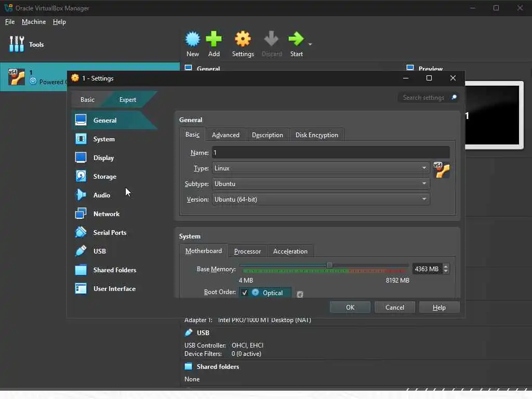Select the General Basic tab
Image resolution: width=532 pixels, height=399 pixels.
point(192,135)
